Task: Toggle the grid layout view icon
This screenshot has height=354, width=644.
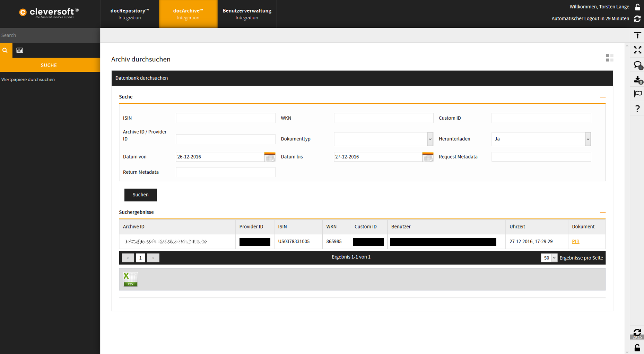Action: [x=609, y=58]
